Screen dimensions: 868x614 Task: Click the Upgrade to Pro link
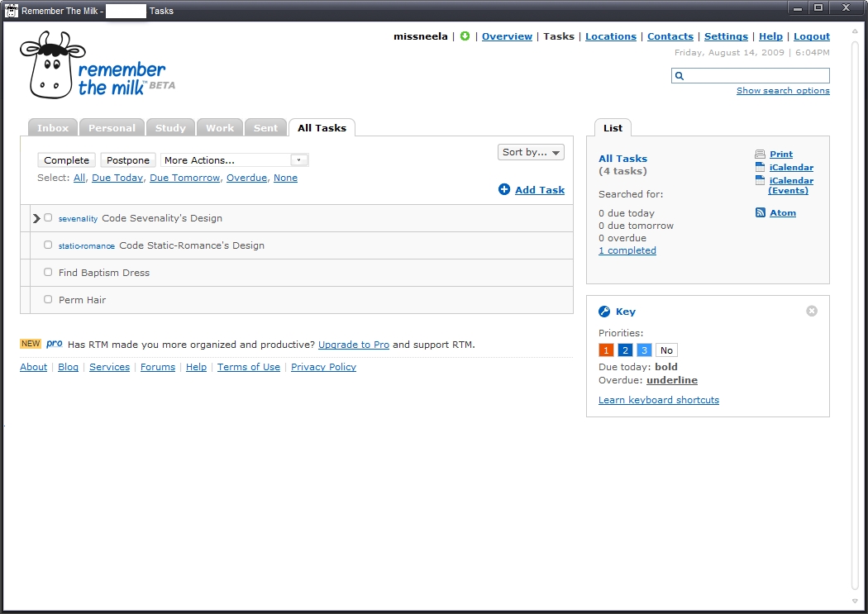(354, 344)
